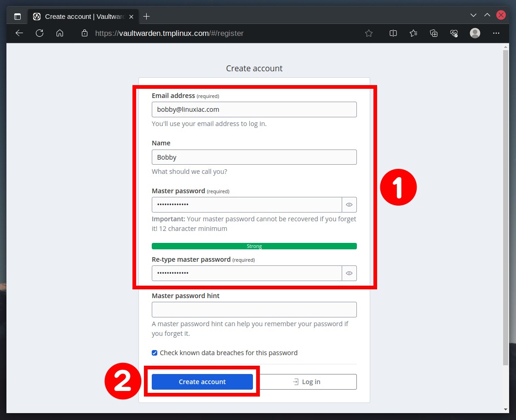Focus the Re-type master password field
Image resolution: width=516 pixels, height=420 pixels.
pyautogui.click(x=247, y=273)
